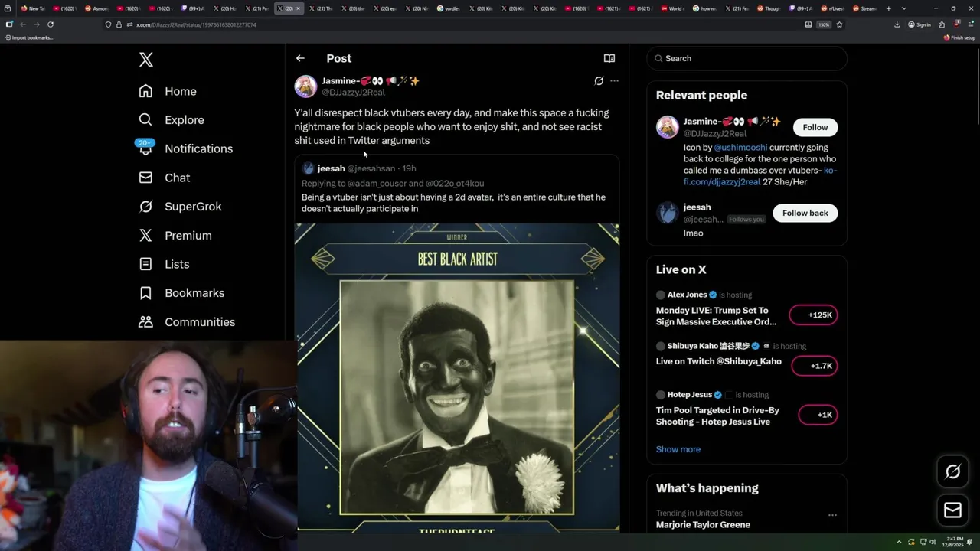Click the browser back arrow
980x551 pixels.
22,24
